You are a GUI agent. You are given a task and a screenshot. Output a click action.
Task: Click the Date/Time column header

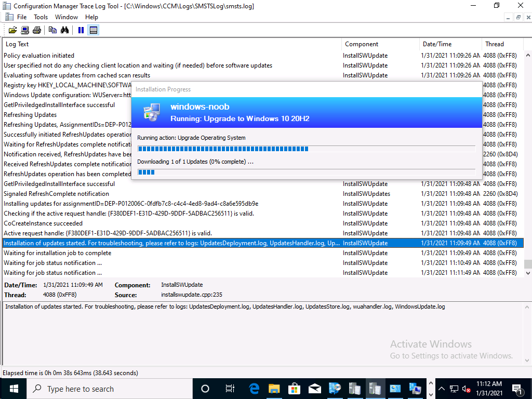[450, 44]
